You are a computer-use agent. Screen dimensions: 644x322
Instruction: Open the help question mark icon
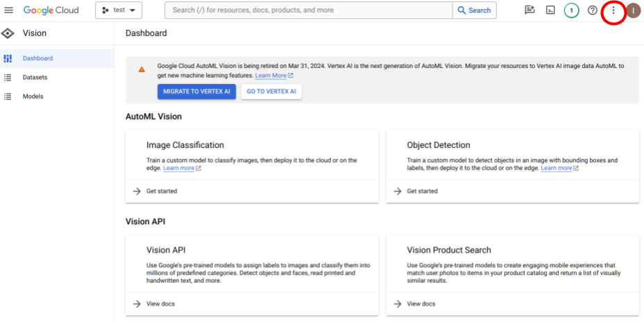coord(592,10)
